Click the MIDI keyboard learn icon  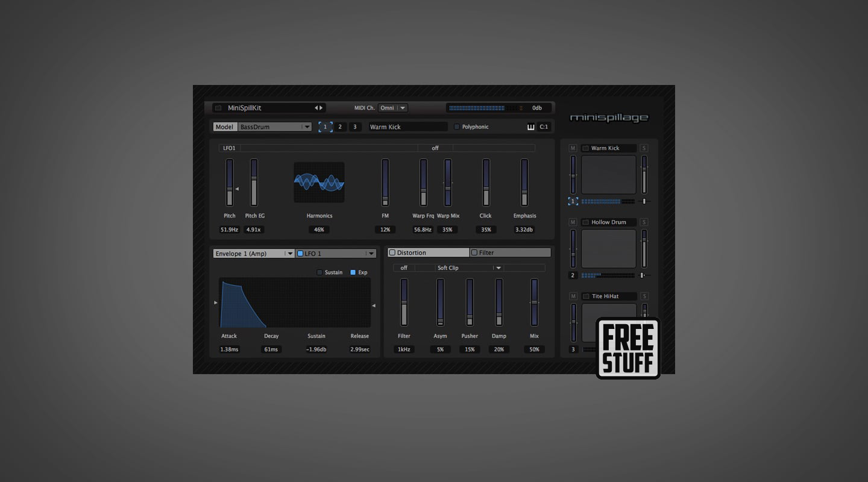click(x=531, y=127)
